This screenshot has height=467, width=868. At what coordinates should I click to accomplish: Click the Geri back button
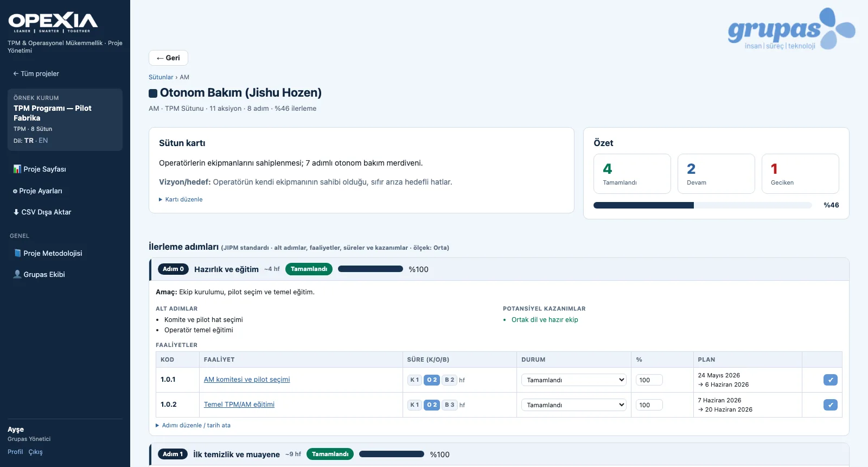(168, 58)
